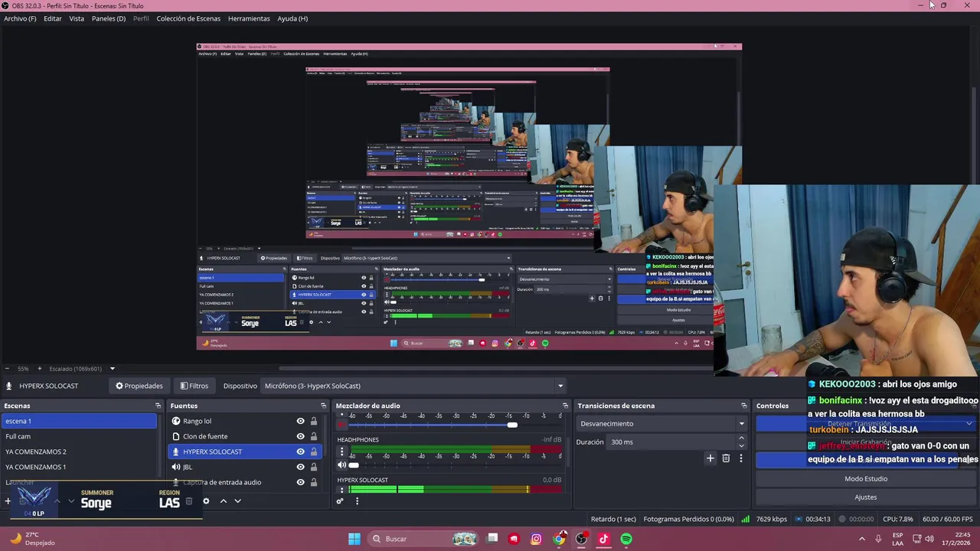Open the Herramientas menu
The height and width of the screenshot is (551, 980).
tap(249, 18)
